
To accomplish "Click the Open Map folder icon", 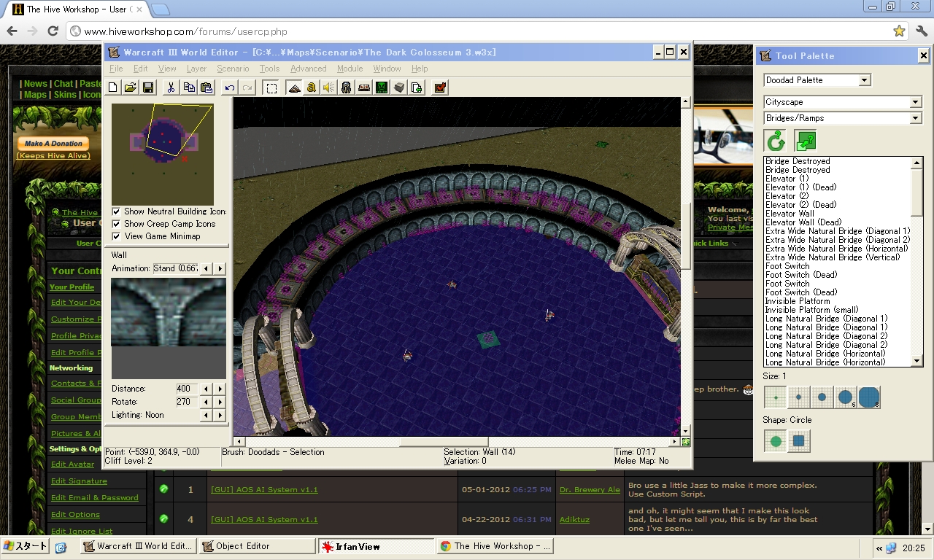I will pos(130,87).
